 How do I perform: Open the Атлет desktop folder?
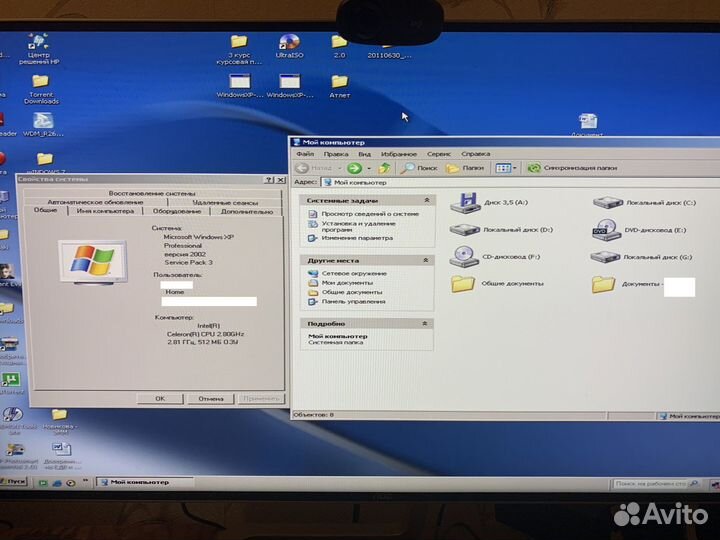tap(339, 87)
